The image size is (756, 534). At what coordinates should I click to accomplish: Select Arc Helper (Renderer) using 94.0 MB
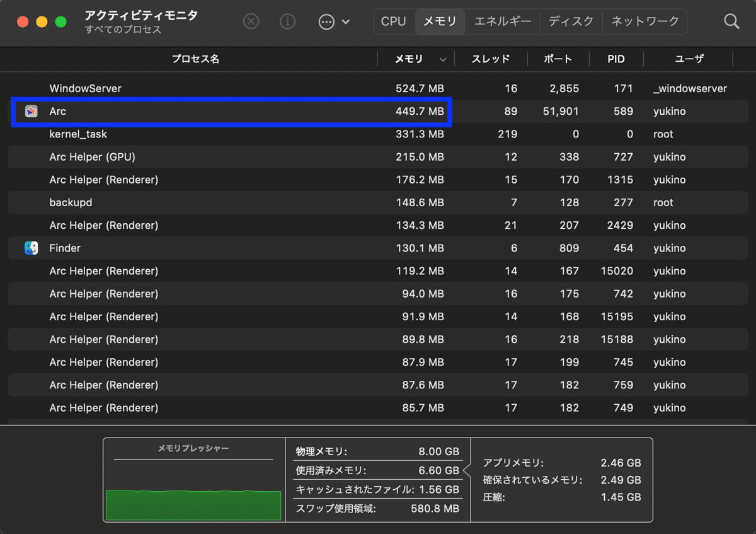tap(378, 294)
